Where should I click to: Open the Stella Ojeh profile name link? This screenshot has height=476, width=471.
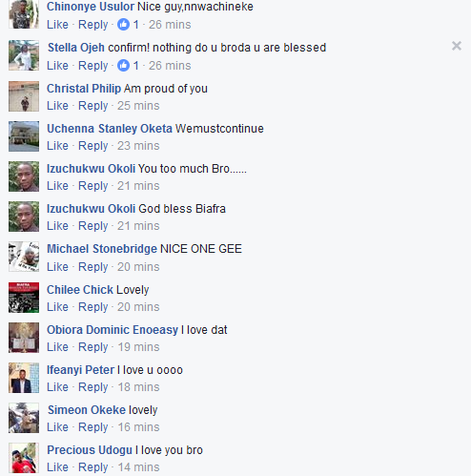tap(76, 48)
